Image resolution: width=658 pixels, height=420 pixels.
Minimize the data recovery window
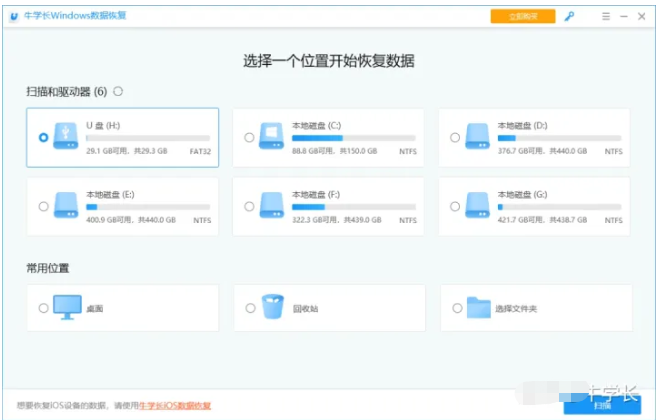(623, 17)
